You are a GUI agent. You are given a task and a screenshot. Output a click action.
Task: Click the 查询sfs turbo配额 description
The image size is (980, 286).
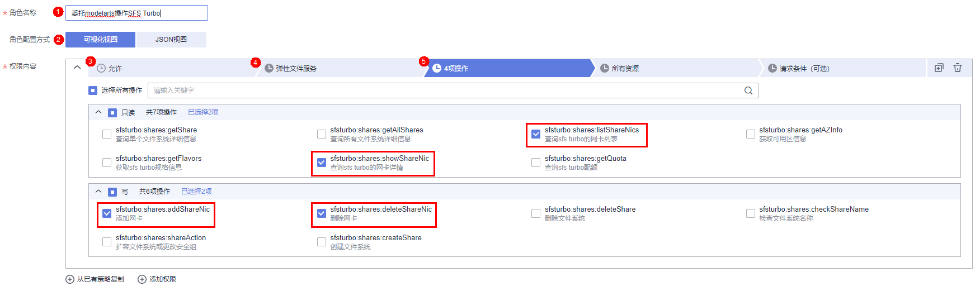(571, 168)
